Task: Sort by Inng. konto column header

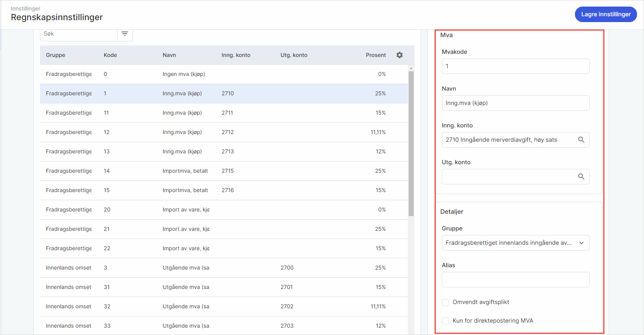Action: [236, 55]
